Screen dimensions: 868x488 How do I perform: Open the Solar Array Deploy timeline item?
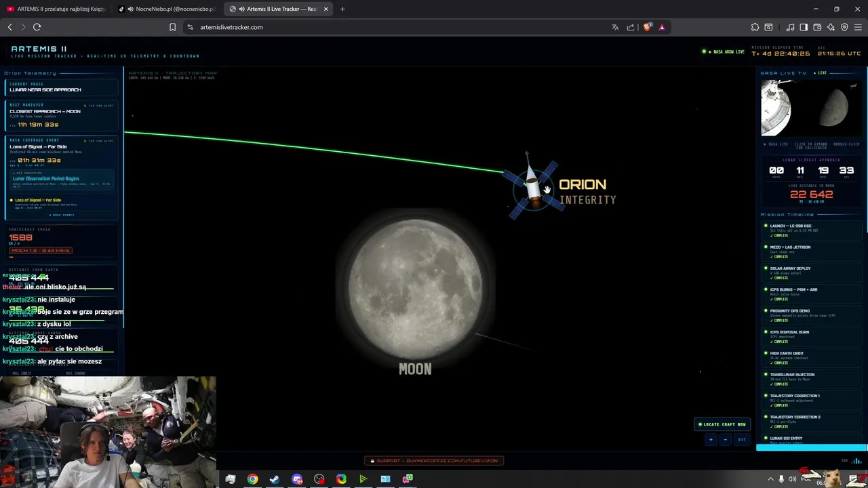(x=812, y=272)
